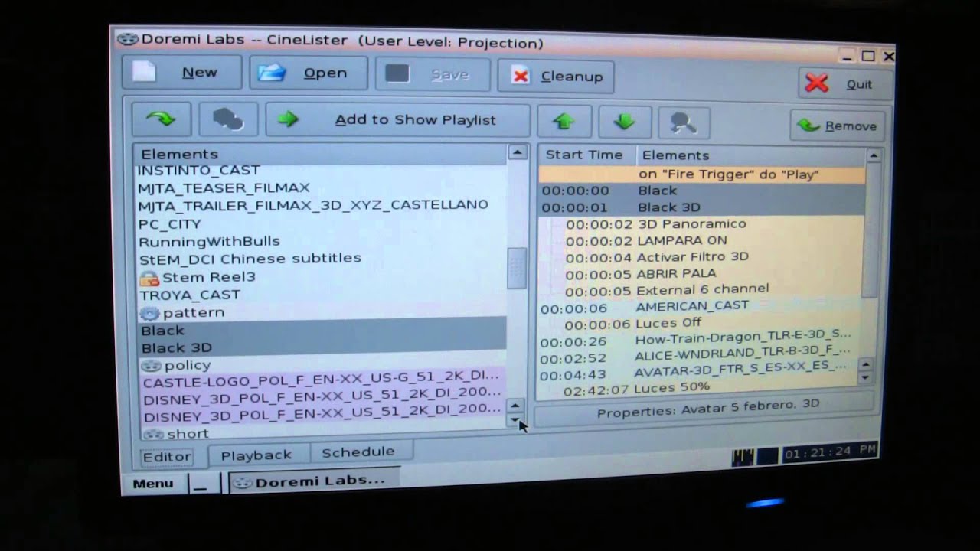Select playlist entry Black 3D at 00:00:01
Screen dimensions: 980x551
702,207
